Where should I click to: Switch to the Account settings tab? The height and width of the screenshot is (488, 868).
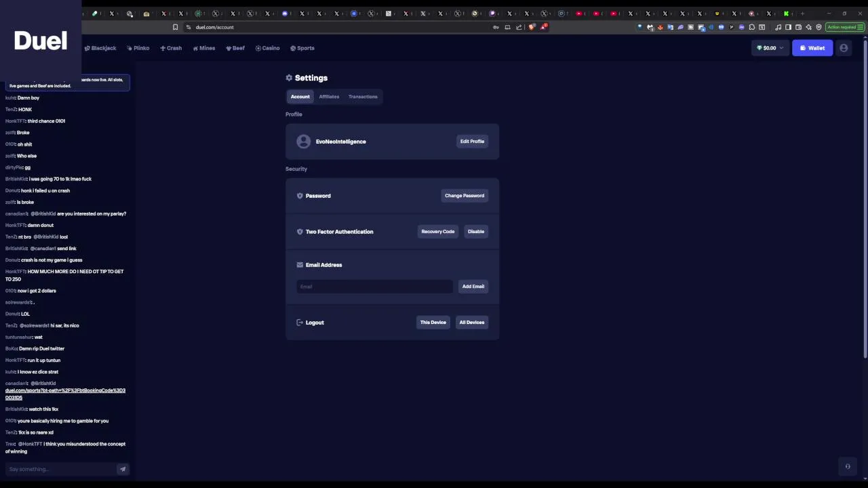300,96
